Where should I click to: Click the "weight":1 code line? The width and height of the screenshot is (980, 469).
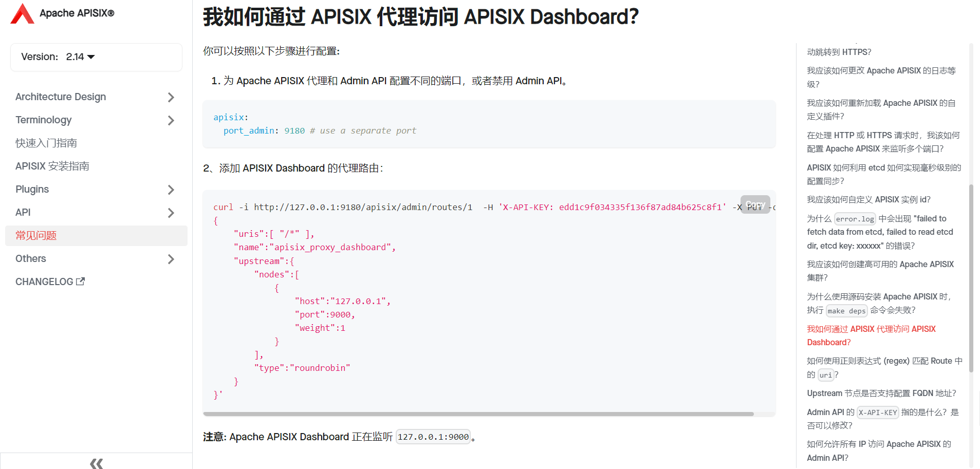coord(320,328)
